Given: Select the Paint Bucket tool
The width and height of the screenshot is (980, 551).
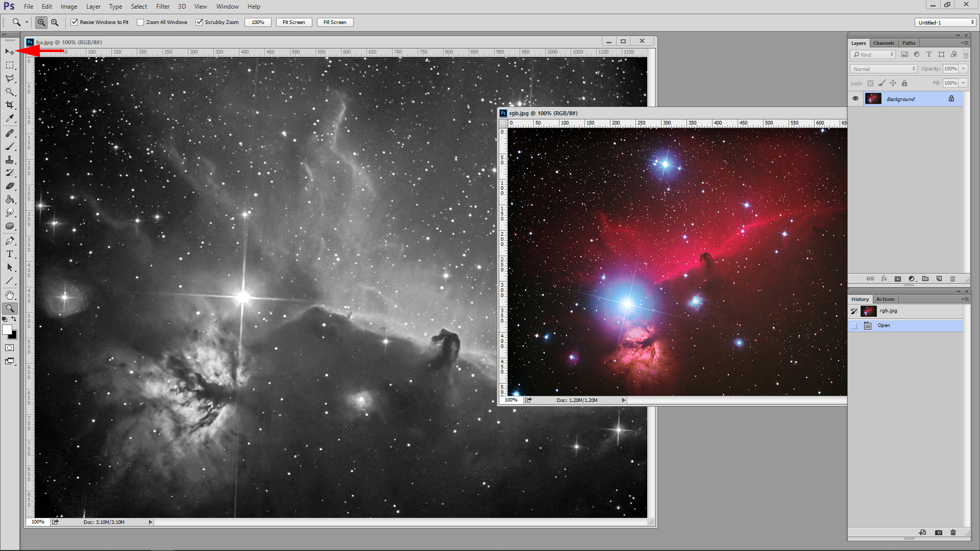Looking at the screenshot, I should 10,199.
